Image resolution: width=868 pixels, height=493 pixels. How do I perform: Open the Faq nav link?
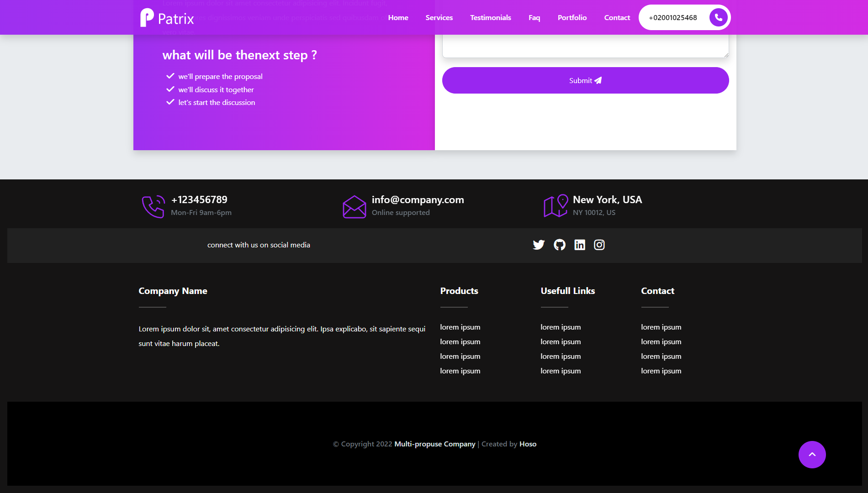pos(534,17)
